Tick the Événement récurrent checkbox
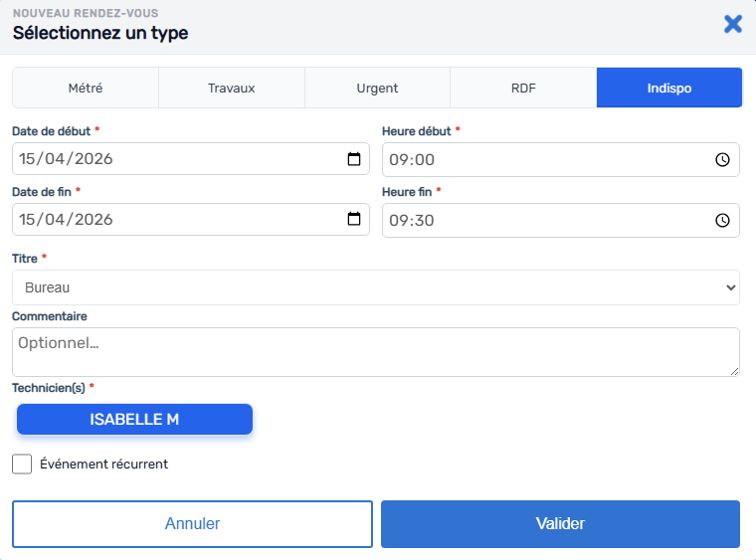Viewport: 756px width, 560px height. tap(22, 464)
